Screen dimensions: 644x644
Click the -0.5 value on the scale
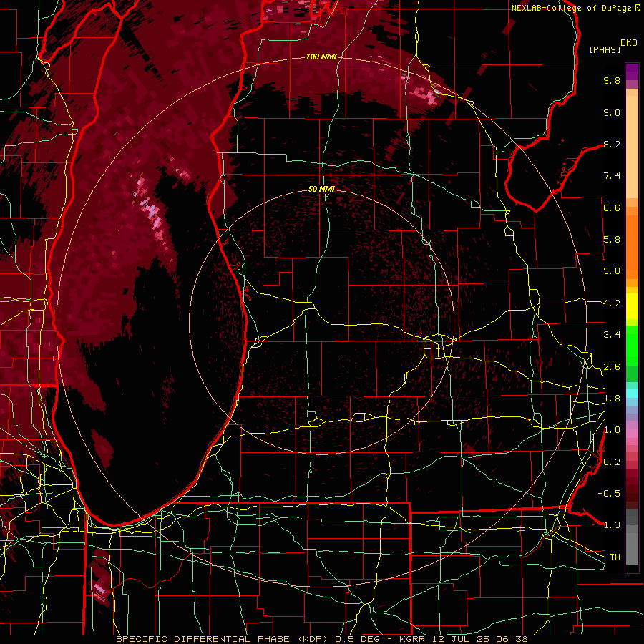coord(609,494)
